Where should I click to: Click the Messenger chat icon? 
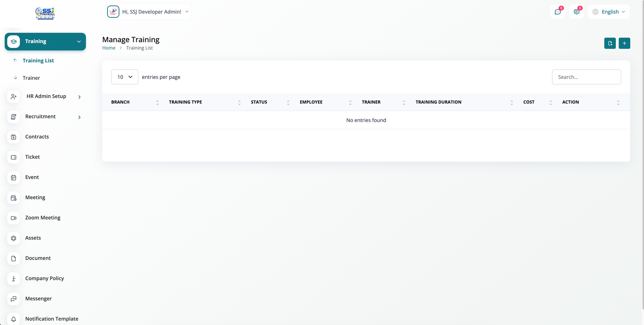(x=14, y=299)
